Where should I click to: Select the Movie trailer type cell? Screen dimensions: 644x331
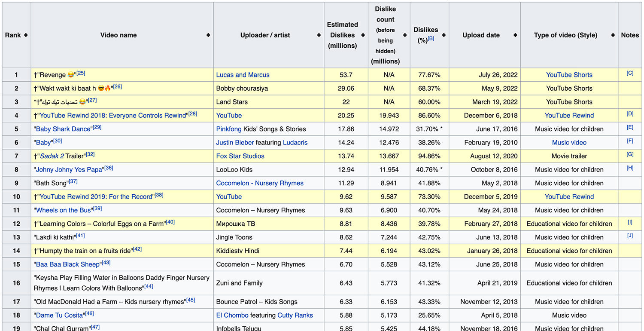(569, 156)
